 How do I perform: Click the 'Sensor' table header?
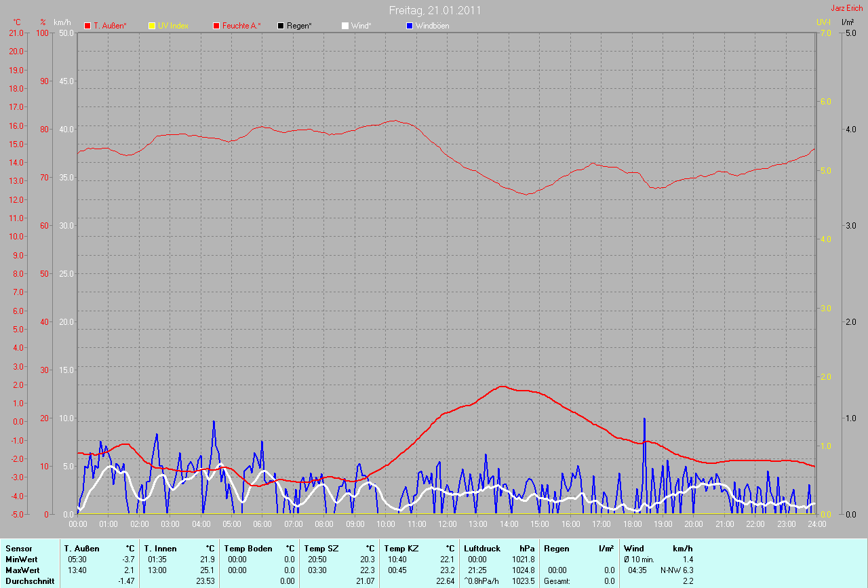tap(18, 548)
